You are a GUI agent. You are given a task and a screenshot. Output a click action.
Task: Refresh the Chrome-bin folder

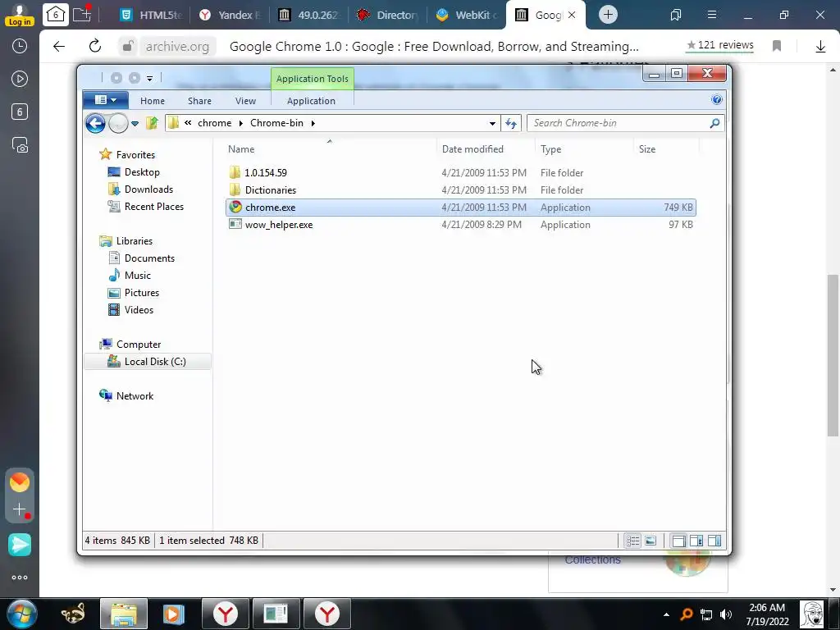(510, 124)
